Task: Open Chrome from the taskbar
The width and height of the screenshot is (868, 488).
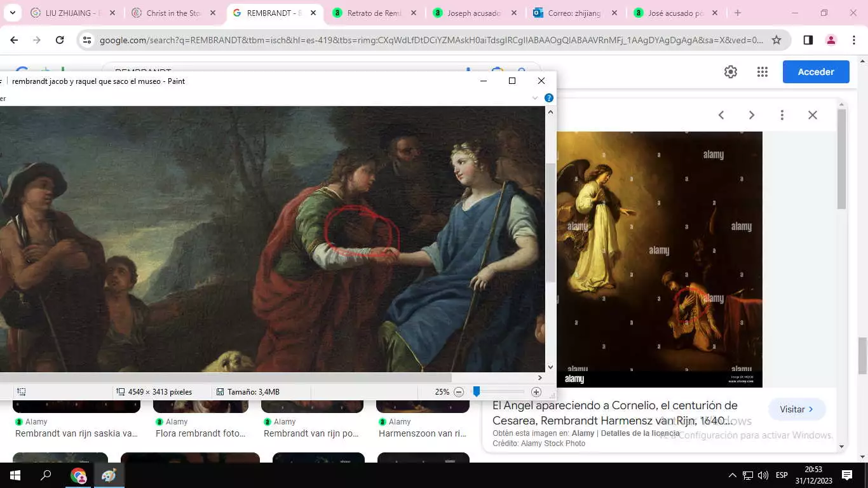Action: [x=78, y=475]
